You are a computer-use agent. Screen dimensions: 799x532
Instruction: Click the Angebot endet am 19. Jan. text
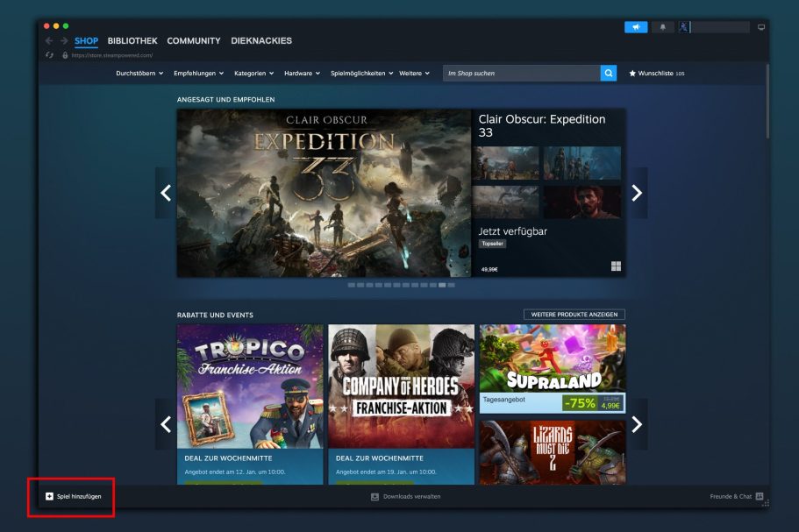pos(386,472)
